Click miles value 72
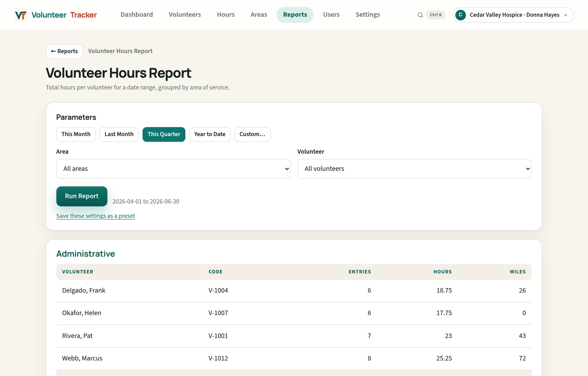Screen dimensions: 588x376 tap(522, 358)
